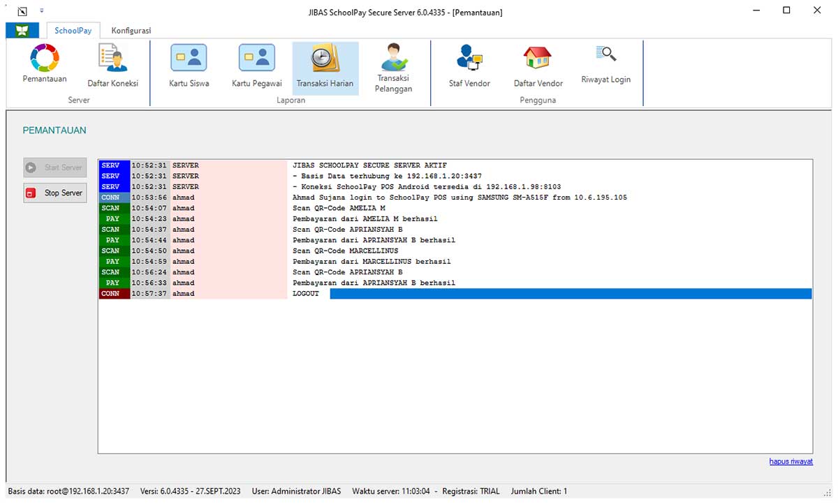
Task: Click the blue CONN tag at 10:53:56
Action: (114, 198)
